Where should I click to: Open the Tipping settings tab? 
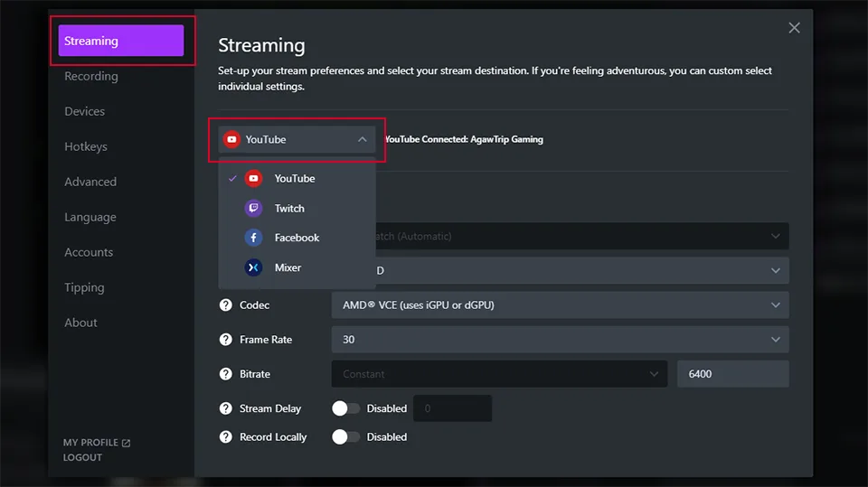coord(84,287)
